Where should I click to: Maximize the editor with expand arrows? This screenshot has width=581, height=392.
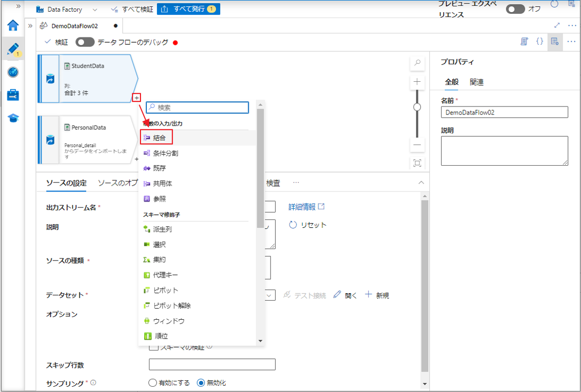coord(557,25)
